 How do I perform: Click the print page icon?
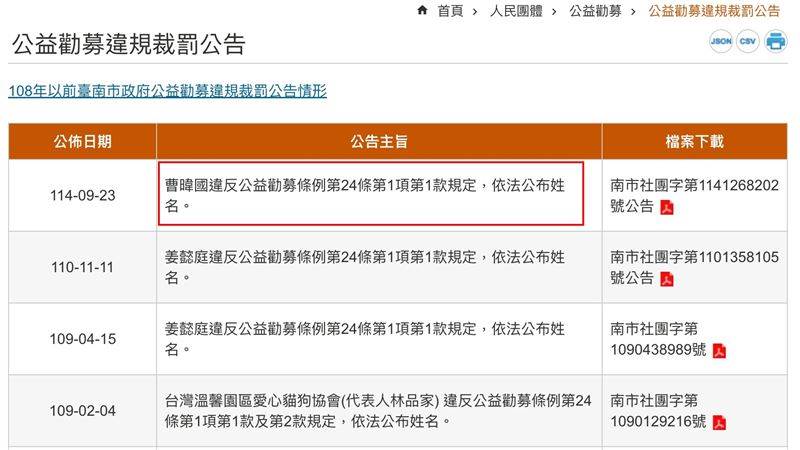775,42
